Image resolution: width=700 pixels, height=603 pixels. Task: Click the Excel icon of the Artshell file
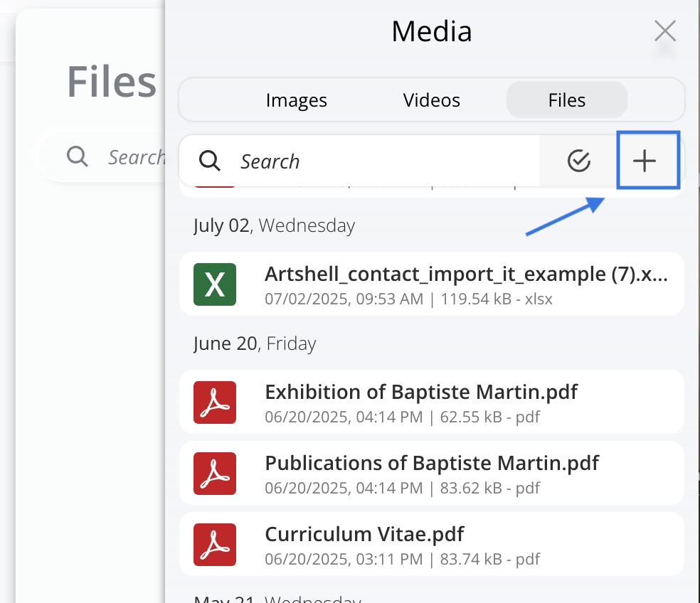coord(215,284)
